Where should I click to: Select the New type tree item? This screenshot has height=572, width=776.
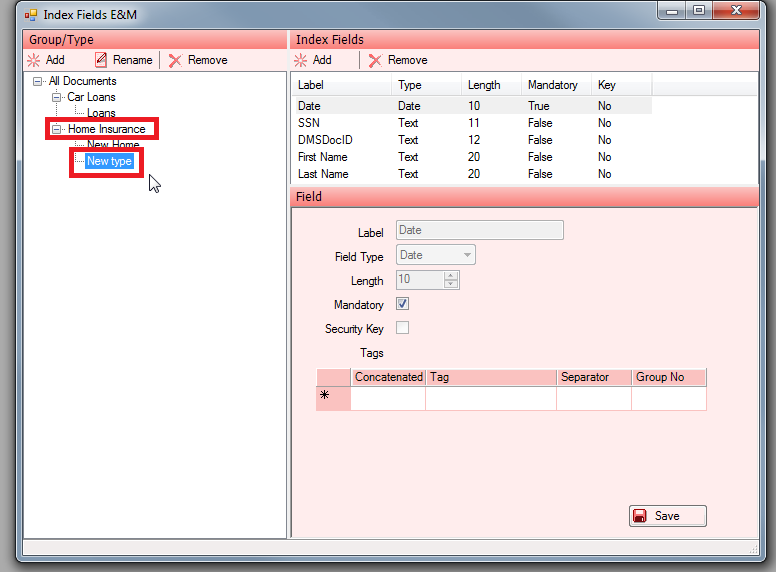pos(109,161)
